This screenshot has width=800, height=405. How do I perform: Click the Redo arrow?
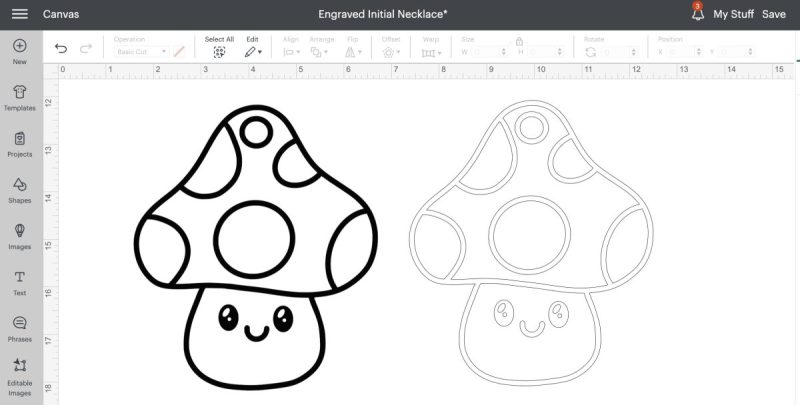coord(86,48)
